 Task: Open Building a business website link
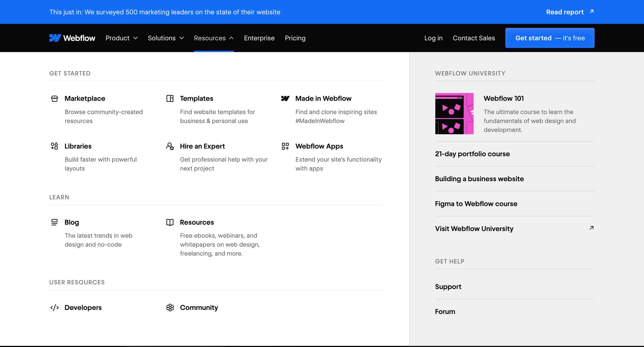480,179
